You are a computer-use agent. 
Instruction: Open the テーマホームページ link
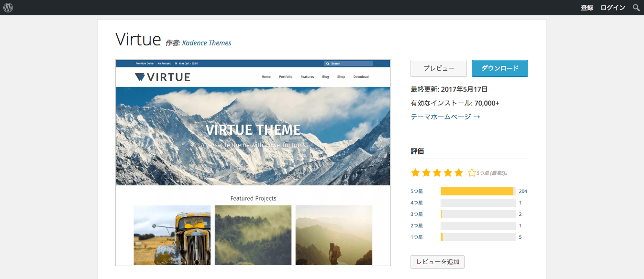445,117
